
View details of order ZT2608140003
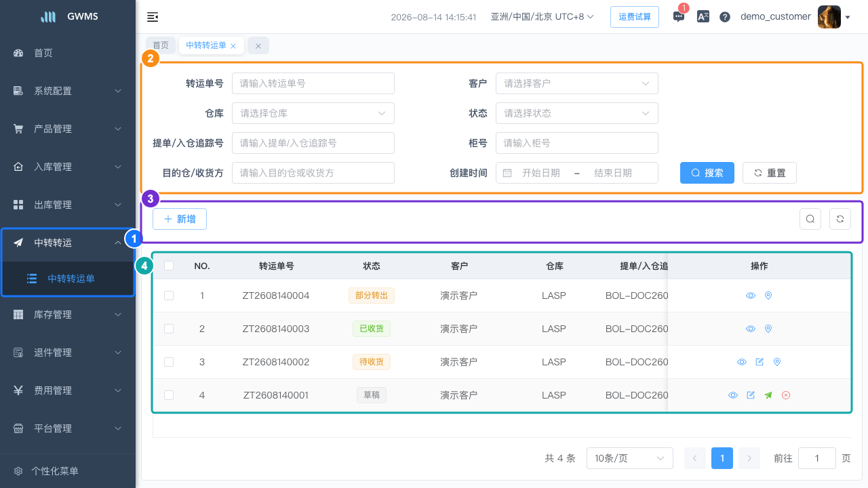click(x=751, y=329)
